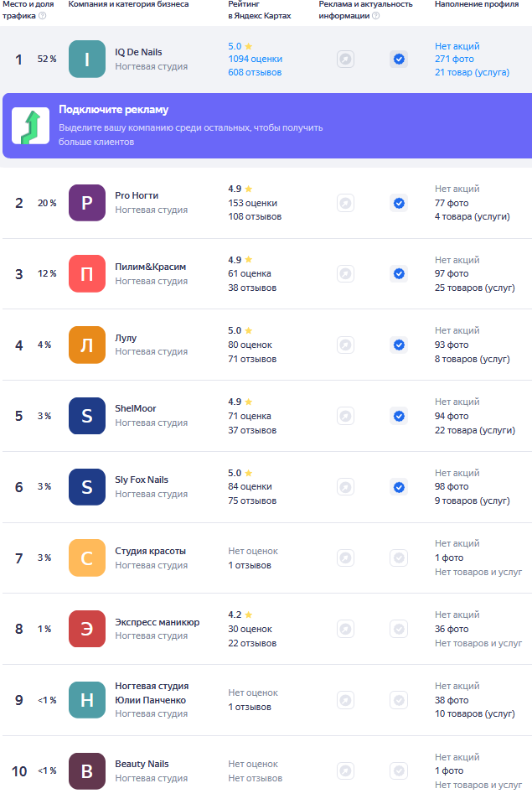Click the "Студия красоты" company name
This screenshot has height=804, width=532.
click(150, 551)
